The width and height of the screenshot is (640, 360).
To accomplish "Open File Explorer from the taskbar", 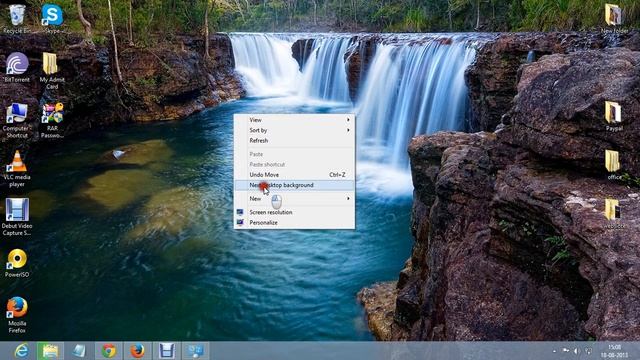I will 50,351.
